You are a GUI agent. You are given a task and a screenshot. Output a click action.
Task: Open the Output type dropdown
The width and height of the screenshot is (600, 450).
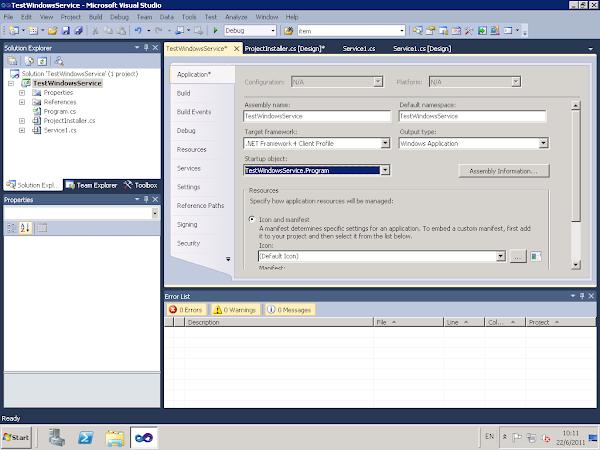(543, 143)
